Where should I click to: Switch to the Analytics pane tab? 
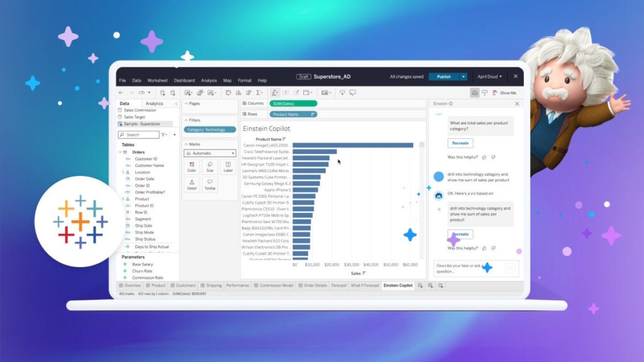(155, 104)
